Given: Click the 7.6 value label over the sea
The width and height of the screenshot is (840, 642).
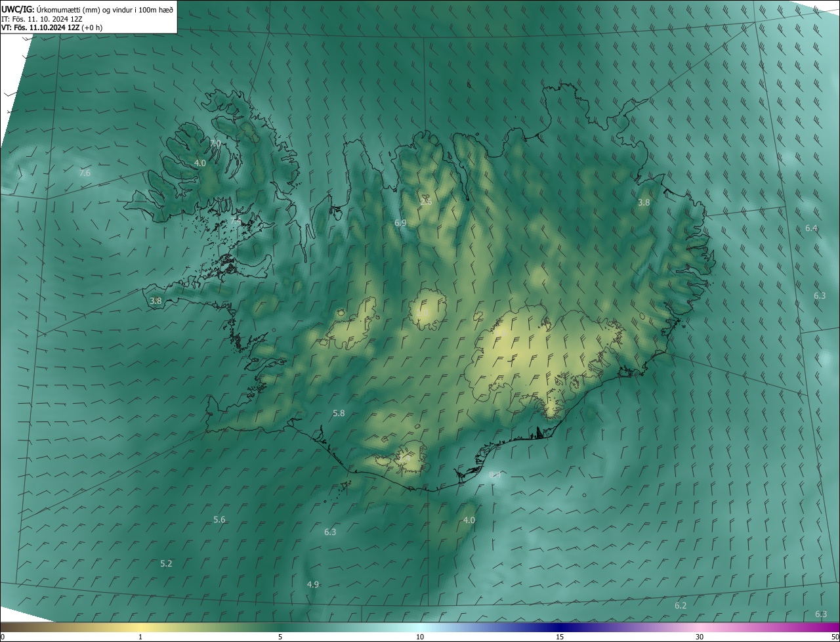Looking at the screenshot, I should pos(85,173).
